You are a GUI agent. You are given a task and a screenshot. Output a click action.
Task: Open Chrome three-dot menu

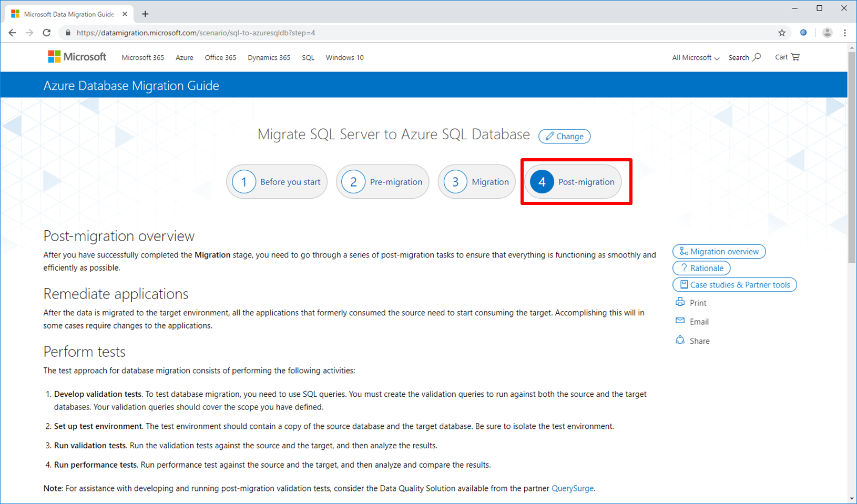pyautogui.click(x=845, y=33)
